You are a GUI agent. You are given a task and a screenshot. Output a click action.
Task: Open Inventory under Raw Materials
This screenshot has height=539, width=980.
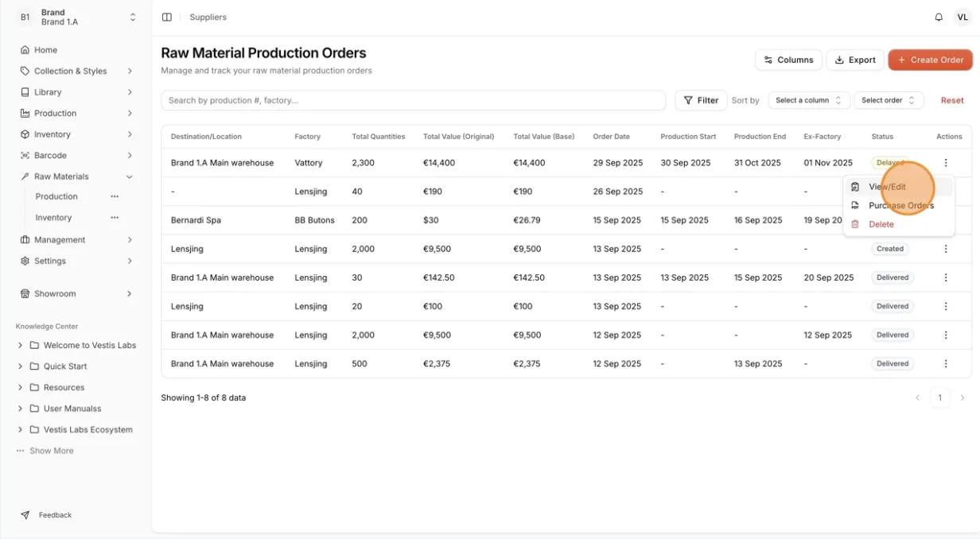(53, 218)
